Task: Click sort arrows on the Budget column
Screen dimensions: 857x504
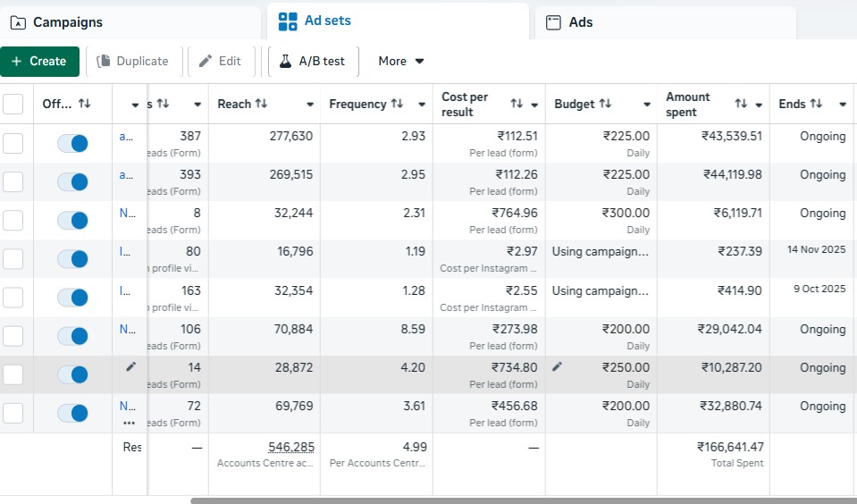Action: click(605, 105)
